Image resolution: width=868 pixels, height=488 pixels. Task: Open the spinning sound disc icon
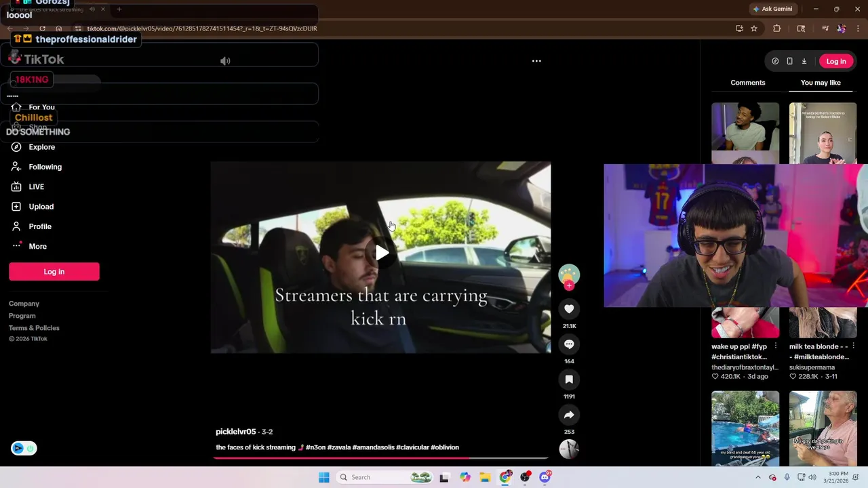pos(569,449)
